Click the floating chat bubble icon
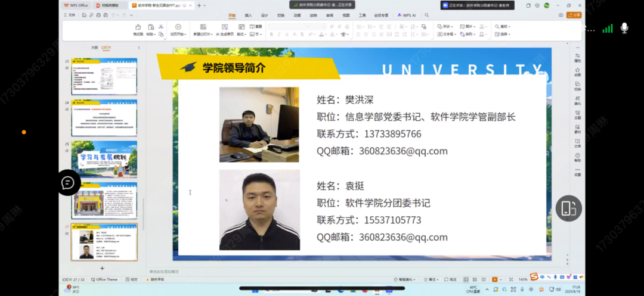The image size is (644, 296). pos(68,183)
